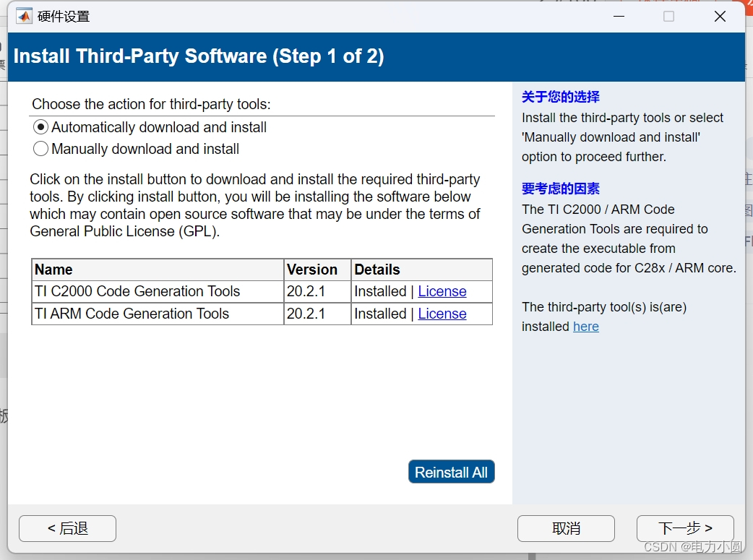Image resolution: width=753 pixels, height=560 pixels.
Task: Open the 'here' install location link
Action: tap(586, 327)
